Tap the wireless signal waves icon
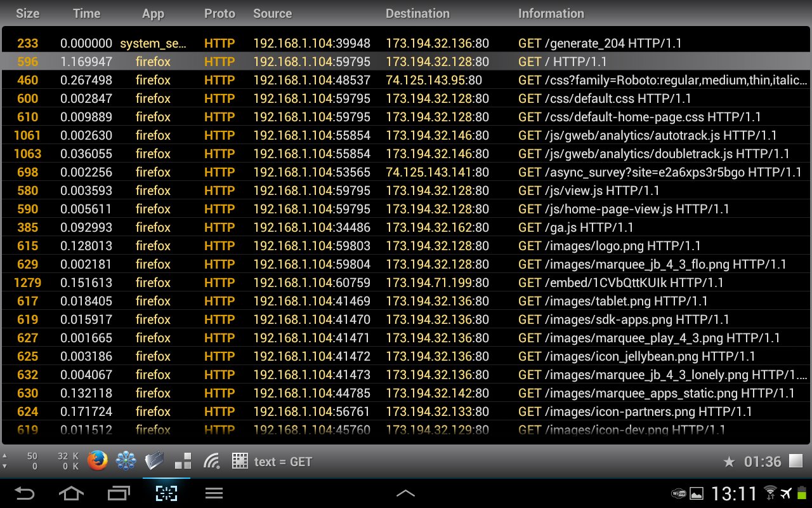812x508 pixels. pyautogui.click(x=211, y=461)
